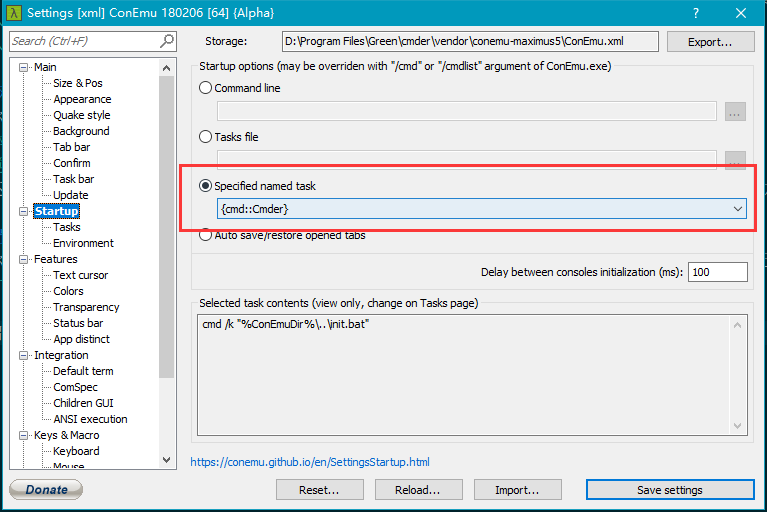Click the settings tree scroll down arrow
The image size is (767, 512).
[166, 460]
